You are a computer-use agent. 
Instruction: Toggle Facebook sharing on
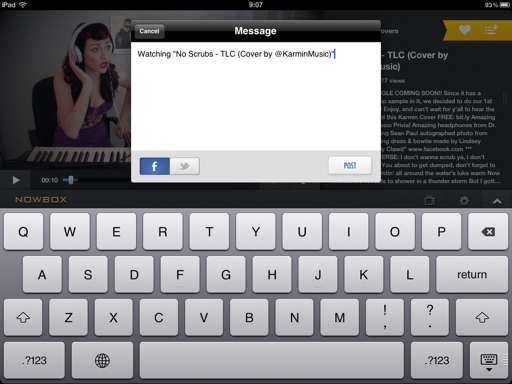click(x=155, y=166)
